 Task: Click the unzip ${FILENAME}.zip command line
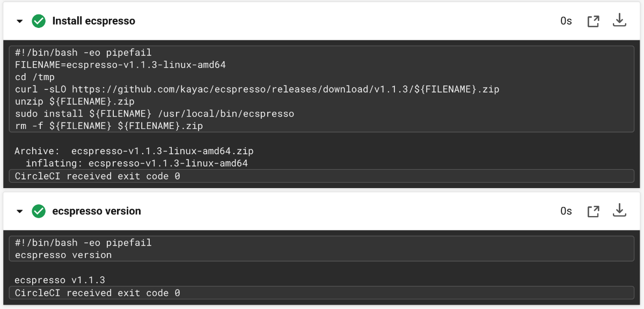75,102
